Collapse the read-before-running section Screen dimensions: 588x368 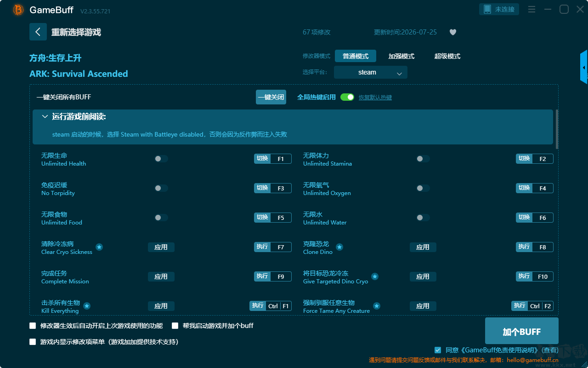tap(45, 117)
